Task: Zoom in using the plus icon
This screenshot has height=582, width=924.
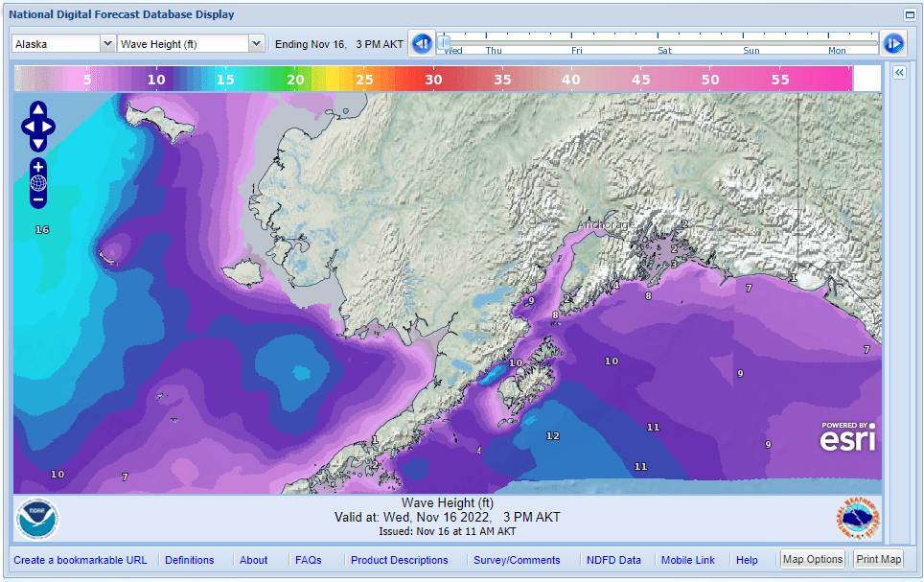Action: click(38, 166)
